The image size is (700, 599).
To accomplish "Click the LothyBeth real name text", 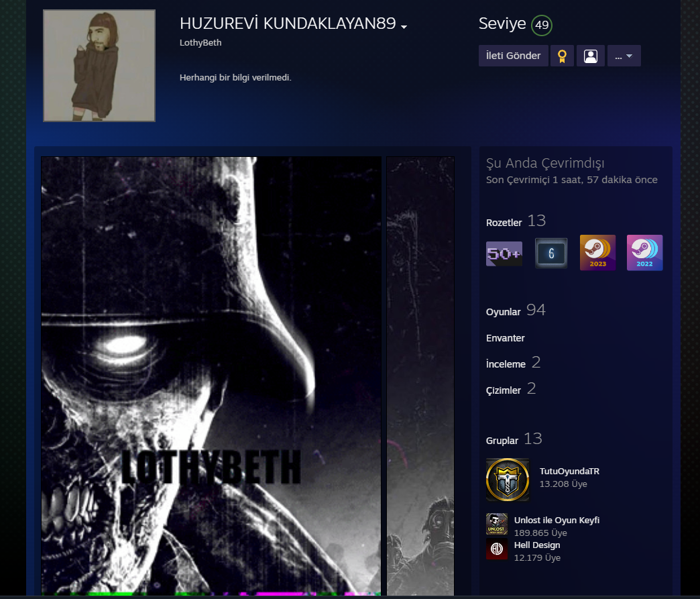I will (200, 43).
